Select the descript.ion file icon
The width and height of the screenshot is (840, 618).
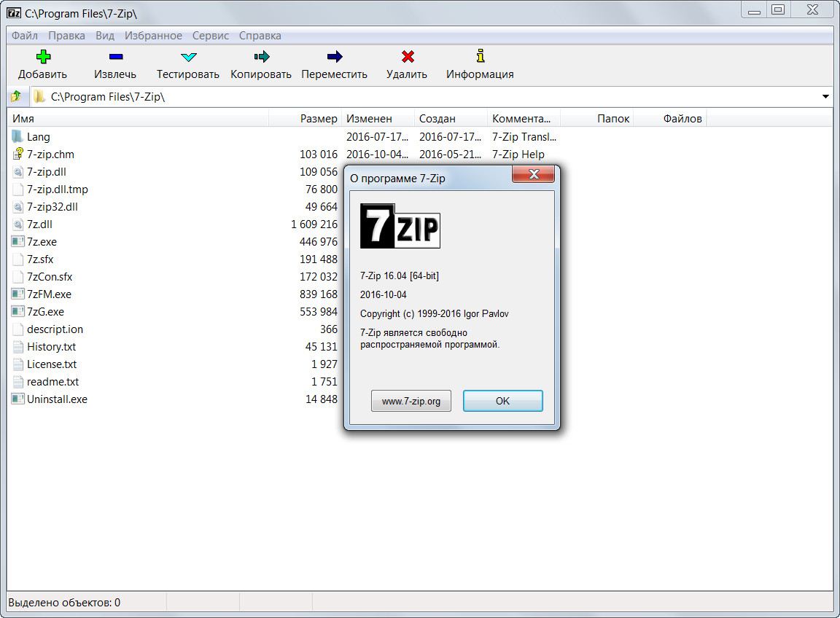pos(17,329)
